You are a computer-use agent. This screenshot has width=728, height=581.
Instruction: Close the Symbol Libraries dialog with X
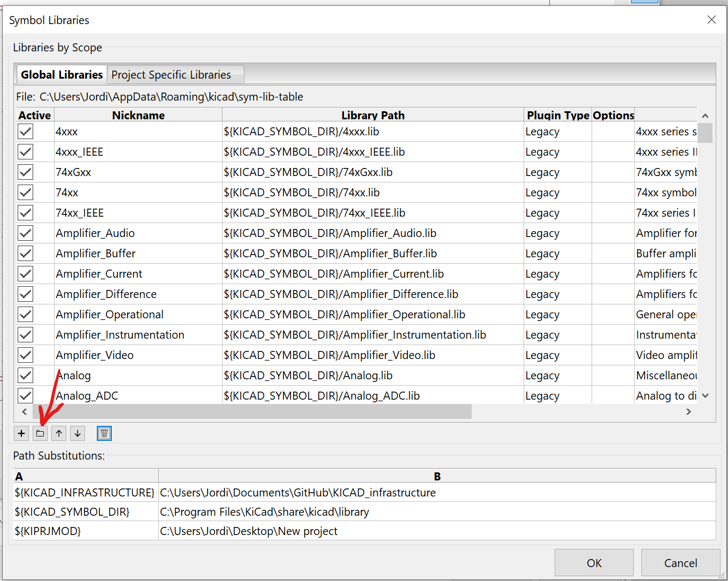pos(711,20)
